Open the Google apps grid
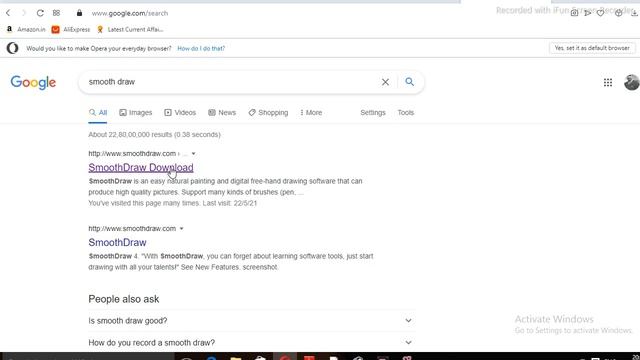 [x=608, y=82]
